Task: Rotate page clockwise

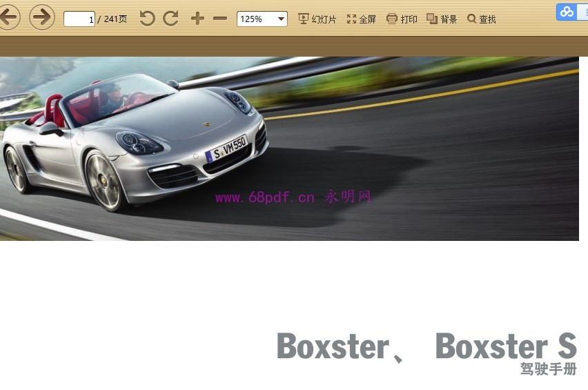Action: coord(170,18)
